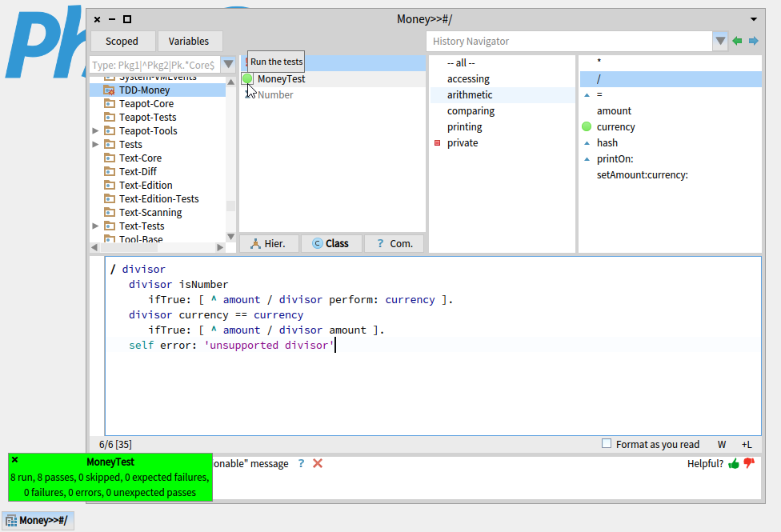Click the override arrow icon beside printOn:

point(587,159)
